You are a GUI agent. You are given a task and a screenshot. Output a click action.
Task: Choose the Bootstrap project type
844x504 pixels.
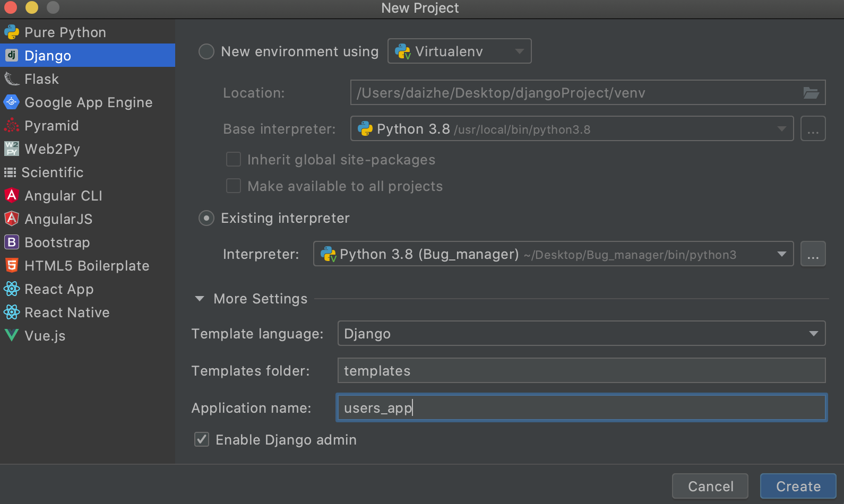[88, 242]
